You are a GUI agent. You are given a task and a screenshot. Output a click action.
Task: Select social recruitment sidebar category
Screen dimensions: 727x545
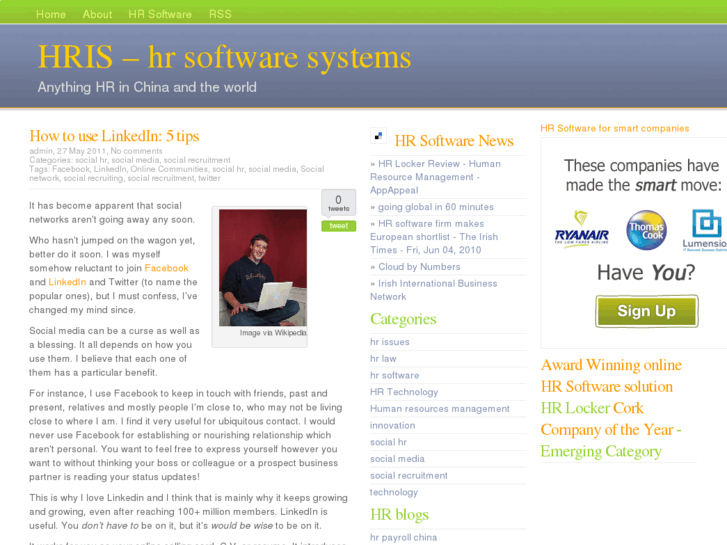(x=408, y=475)
